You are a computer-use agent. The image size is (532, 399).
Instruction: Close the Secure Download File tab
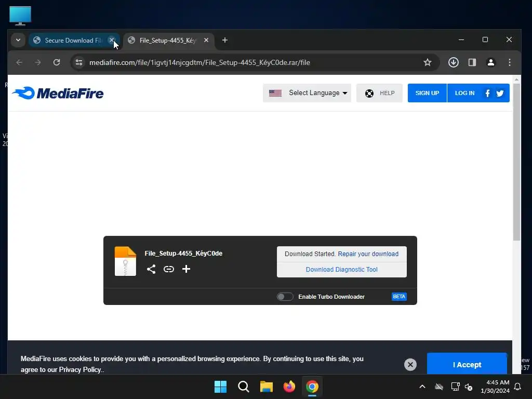tap(111, 40)
